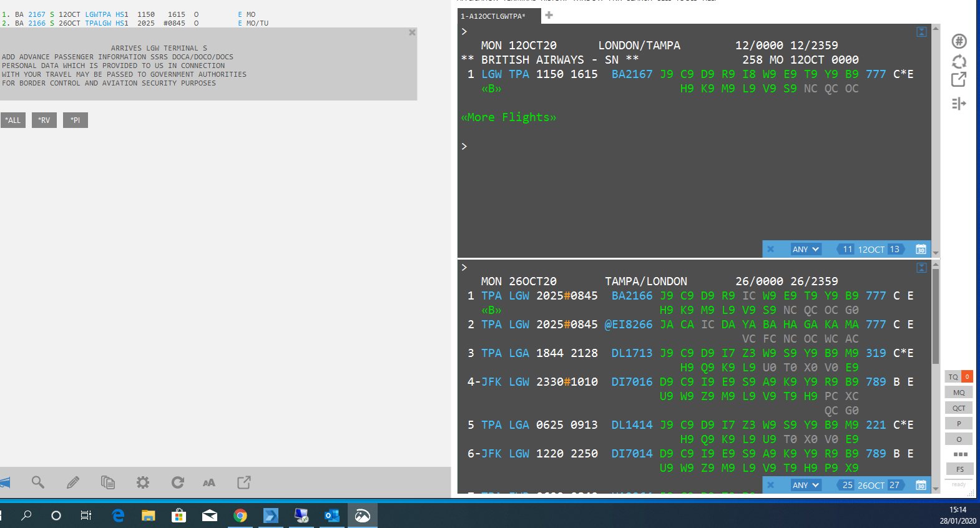Open ANY carrier dropdown on 26OCT bar
This screenshot has width=980, height=528.
tap(806, 485)
